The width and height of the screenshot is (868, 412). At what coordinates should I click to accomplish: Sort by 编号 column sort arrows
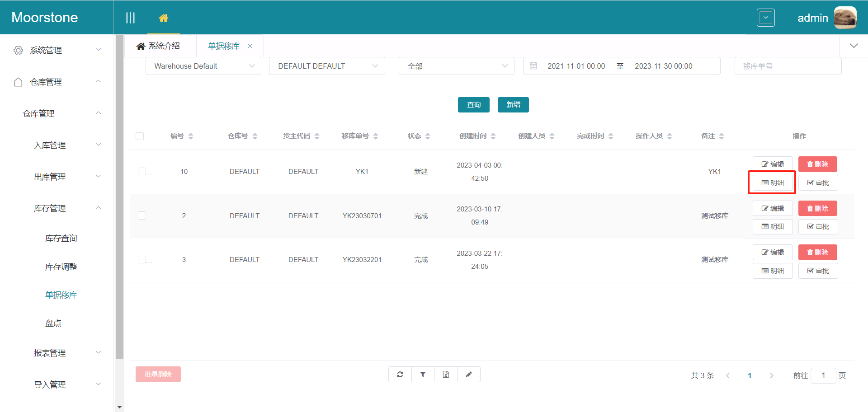pos(191,136)
